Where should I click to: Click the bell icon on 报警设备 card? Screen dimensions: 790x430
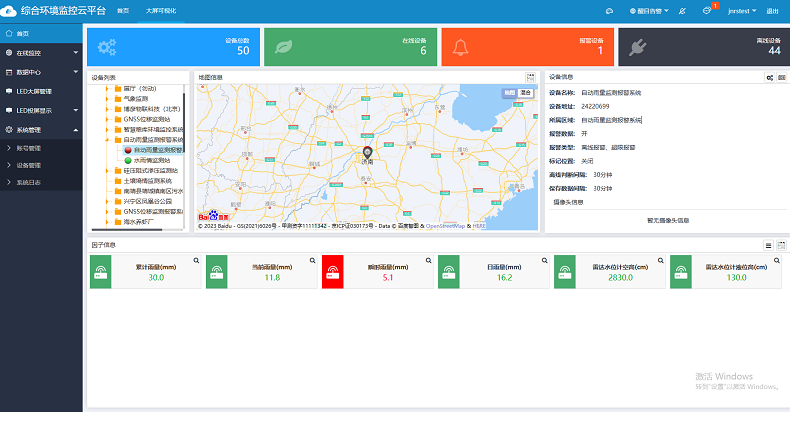coord(460,47)
